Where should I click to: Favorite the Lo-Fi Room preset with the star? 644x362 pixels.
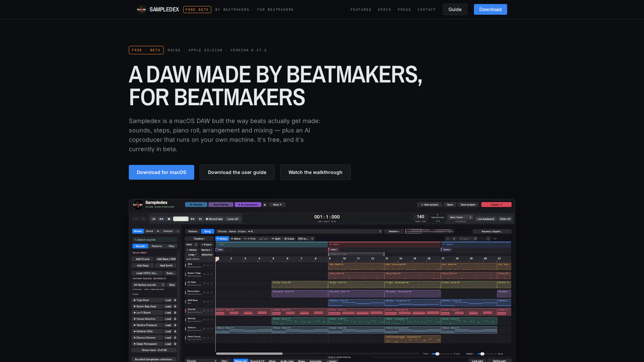tap(175, 312)
